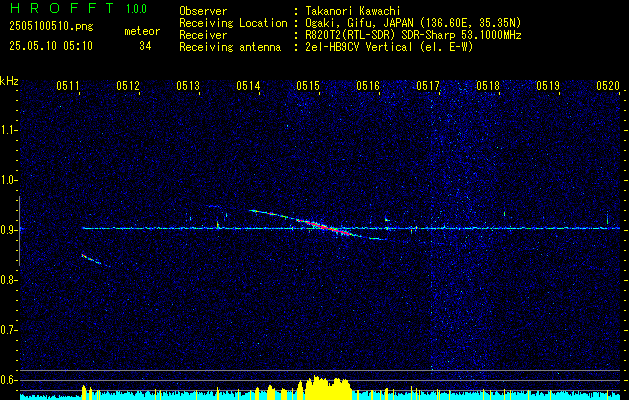
Task: Click the kHz axis unit label
Action: (9, 81)
